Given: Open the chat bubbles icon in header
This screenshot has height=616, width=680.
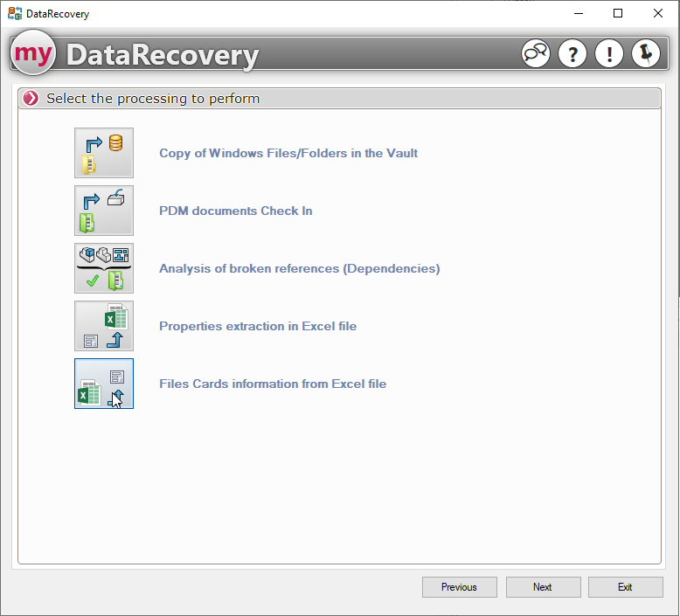Looking at the screenshot, I should (x=536, y=54).
